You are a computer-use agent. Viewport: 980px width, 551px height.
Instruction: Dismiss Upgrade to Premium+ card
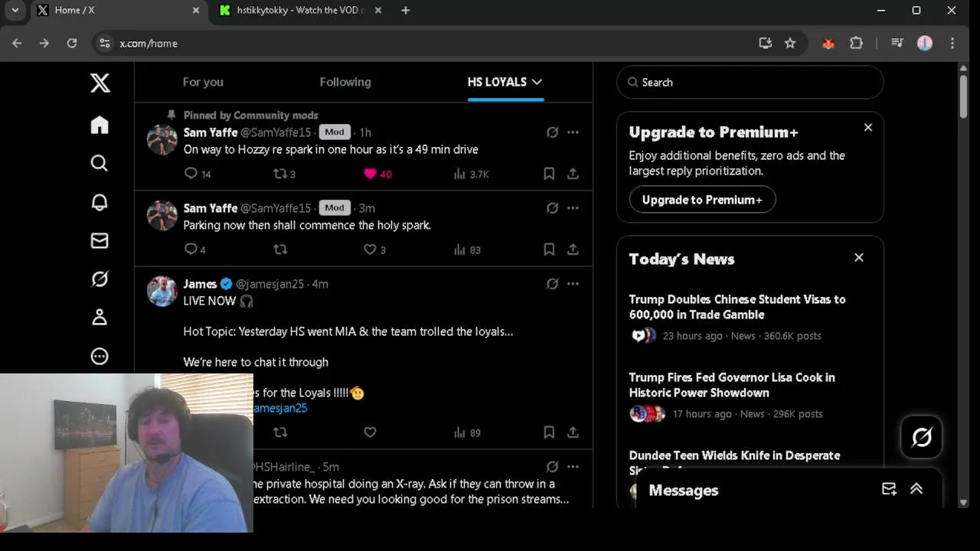click(x=868, y=128)
